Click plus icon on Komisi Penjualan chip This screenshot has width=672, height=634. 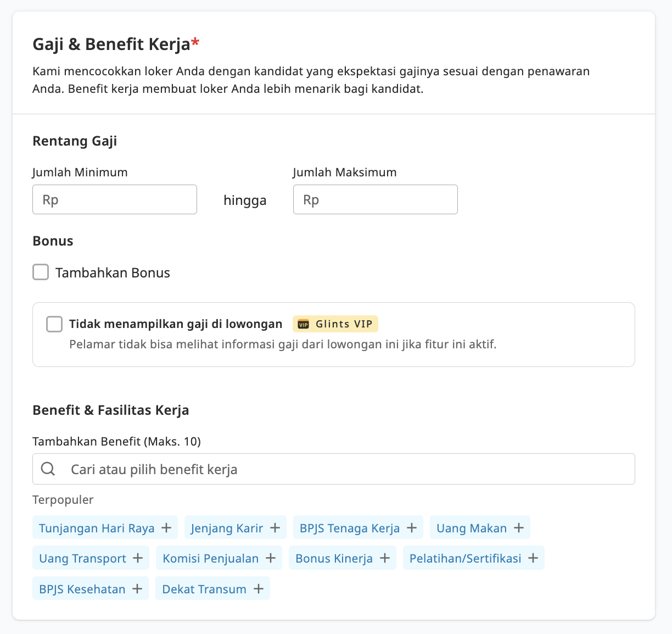click(271, 558)
